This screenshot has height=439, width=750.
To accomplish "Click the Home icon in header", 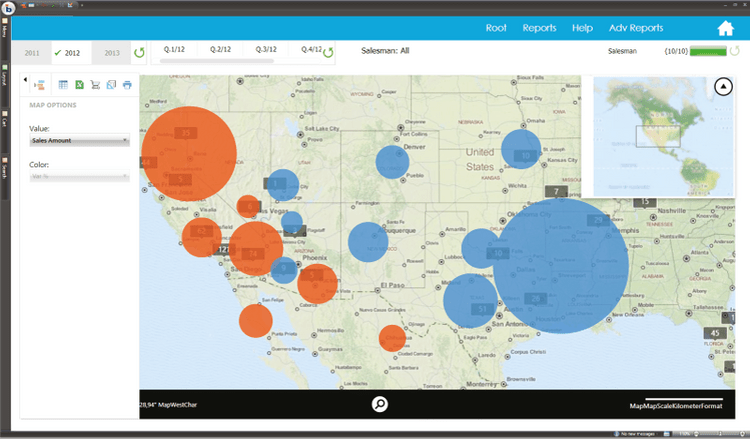I will [x=726, y=28].
